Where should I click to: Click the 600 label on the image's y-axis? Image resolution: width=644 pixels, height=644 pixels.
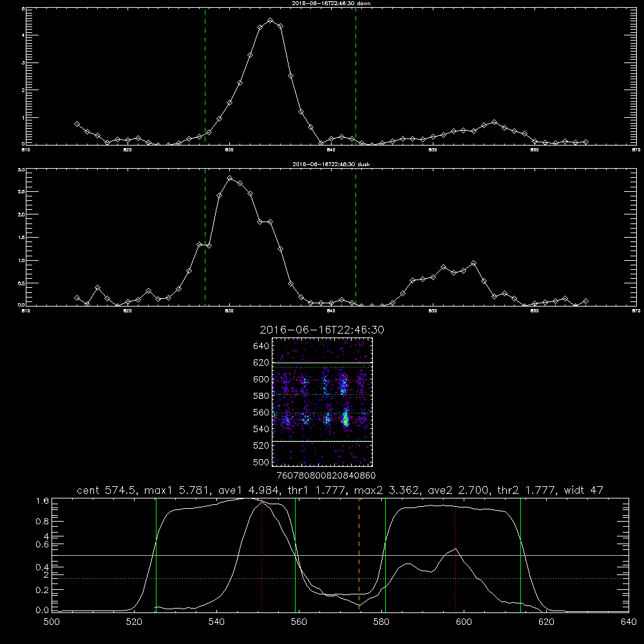[261, 379]
